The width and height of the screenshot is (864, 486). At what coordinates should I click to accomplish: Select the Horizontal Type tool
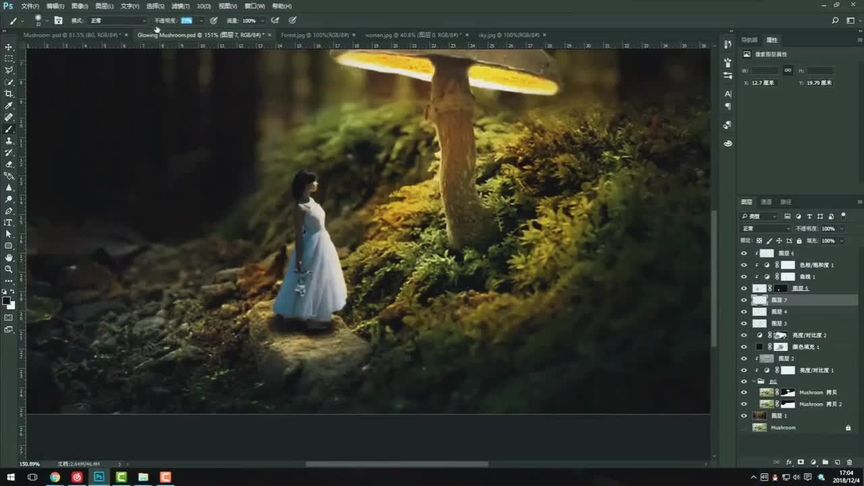[x=9, y=222]
